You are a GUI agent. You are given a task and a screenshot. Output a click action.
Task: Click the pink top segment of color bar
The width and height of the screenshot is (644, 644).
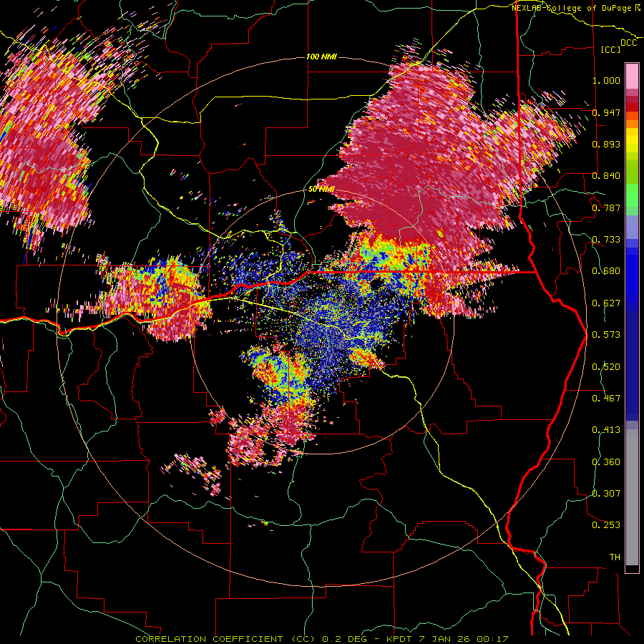coord(632,77)
